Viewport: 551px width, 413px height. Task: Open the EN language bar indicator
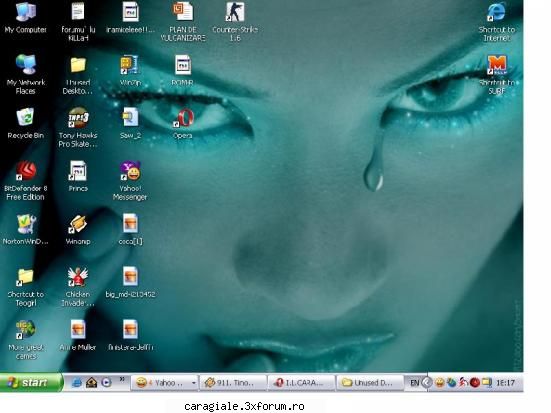[415, 382]
